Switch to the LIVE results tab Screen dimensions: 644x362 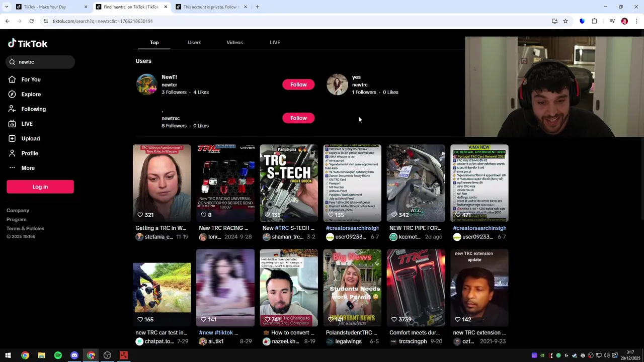coord(275,43)
